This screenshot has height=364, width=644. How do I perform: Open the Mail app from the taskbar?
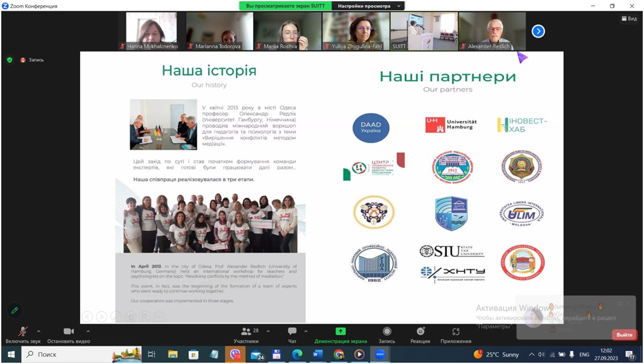tap(257, 354)
